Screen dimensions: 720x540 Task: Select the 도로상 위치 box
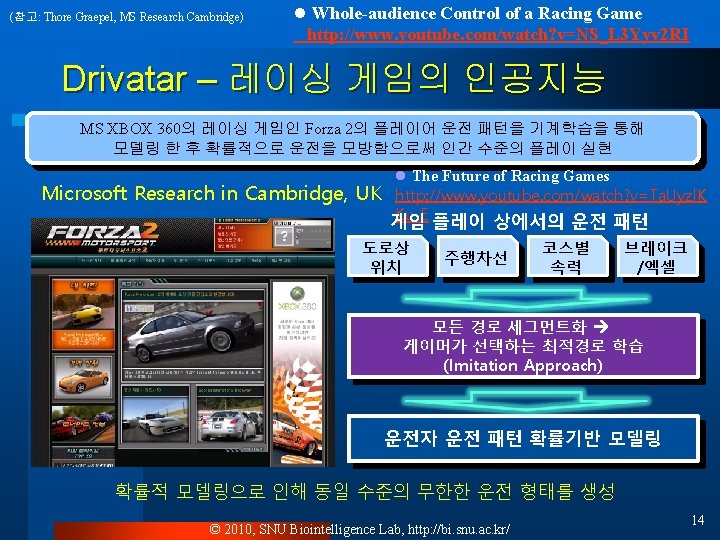[387, 257]
